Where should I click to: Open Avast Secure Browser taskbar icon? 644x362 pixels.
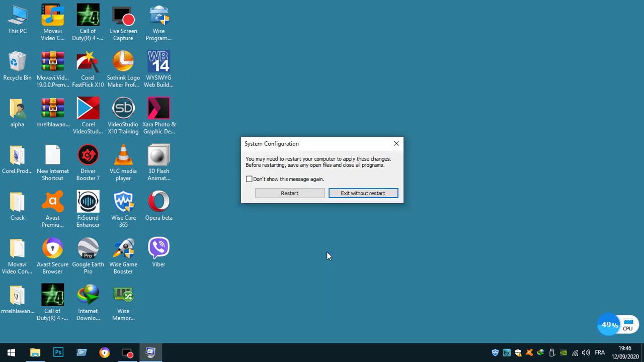tap(105, 353)
